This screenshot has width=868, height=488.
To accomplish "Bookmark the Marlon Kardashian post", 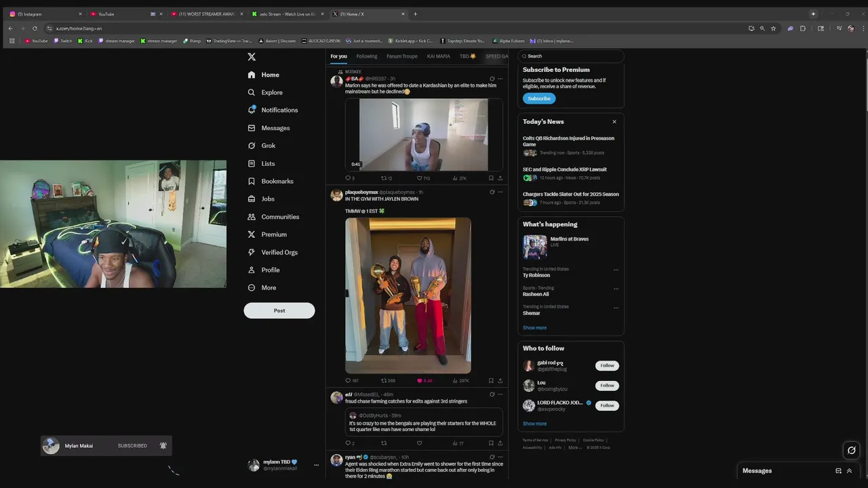I will tap(491, 178).
